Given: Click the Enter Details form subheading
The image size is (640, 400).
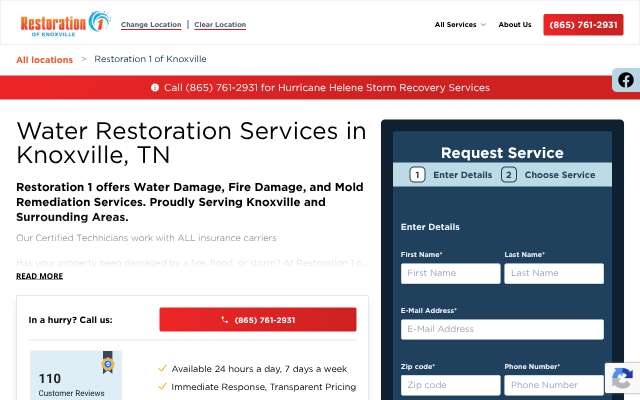Looking at the screenshot, I should click(x=430, y=227).
